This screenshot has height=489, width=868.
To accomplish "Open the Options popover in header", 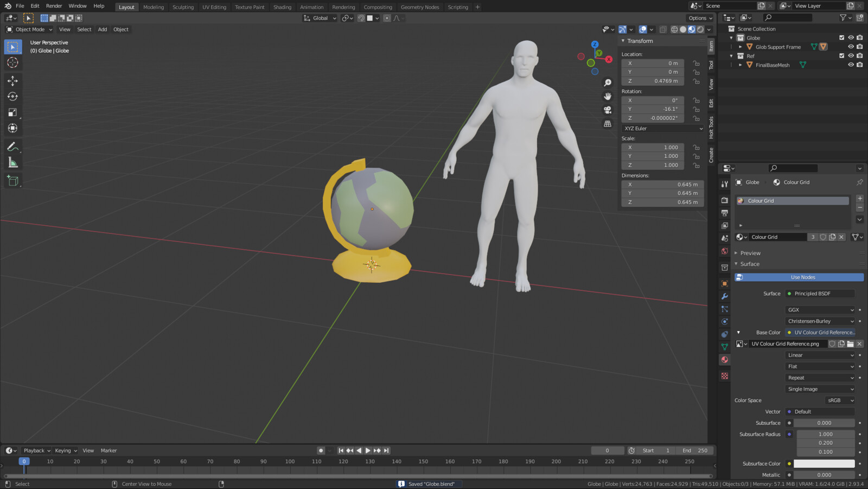I will (700, 18).
